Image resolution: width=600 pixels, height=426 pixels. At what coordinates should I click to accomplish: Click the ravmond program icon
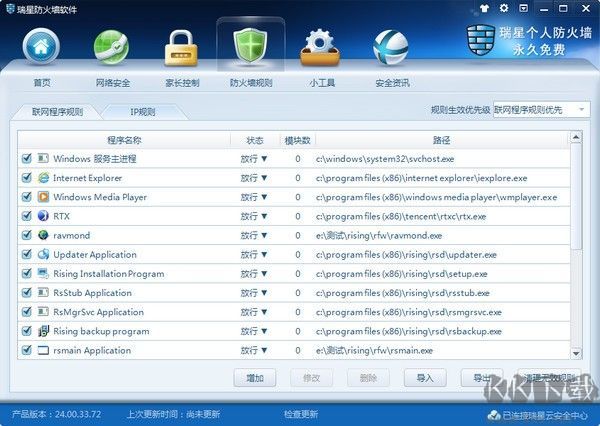(x=43, y=235)
